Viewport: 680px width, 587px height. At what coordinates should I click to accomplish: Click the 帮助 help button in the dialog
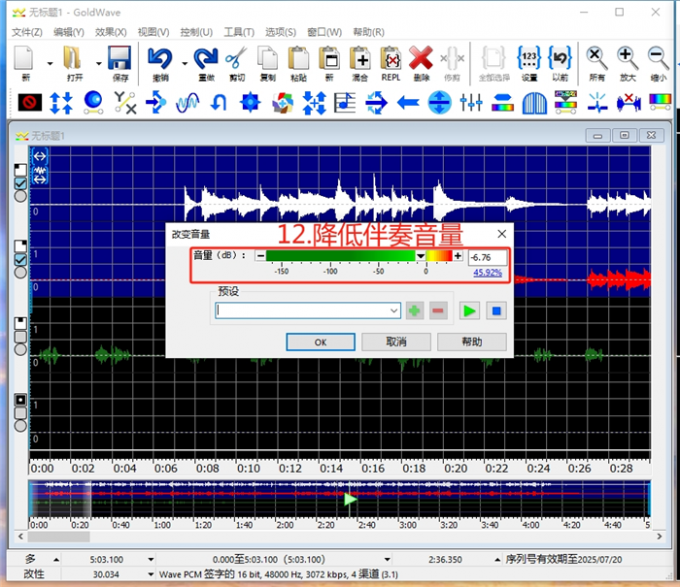(472, 342)
